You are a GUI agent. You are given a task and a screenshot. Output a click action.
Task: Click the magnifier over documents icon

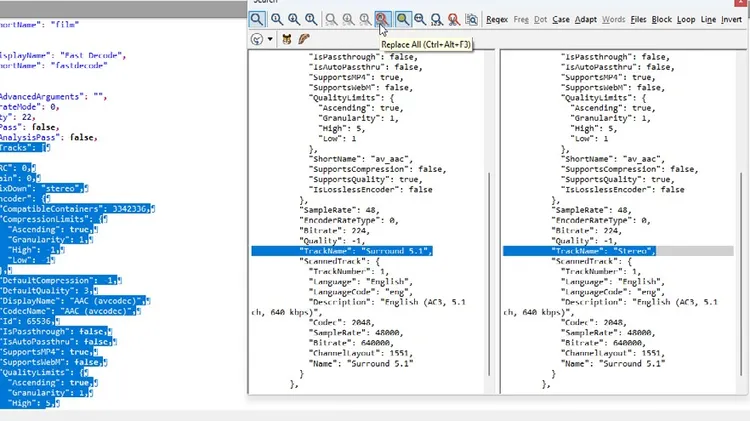coord(471,19)
